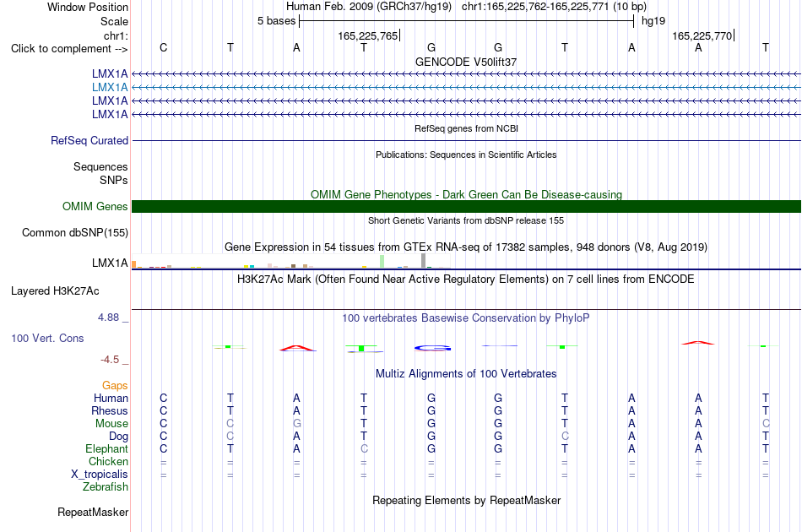Select the Rhesus alignment row label
Image resolution: width=802 pixels, height=532 pixels.
pyautogui.click(x=110, y=410)
